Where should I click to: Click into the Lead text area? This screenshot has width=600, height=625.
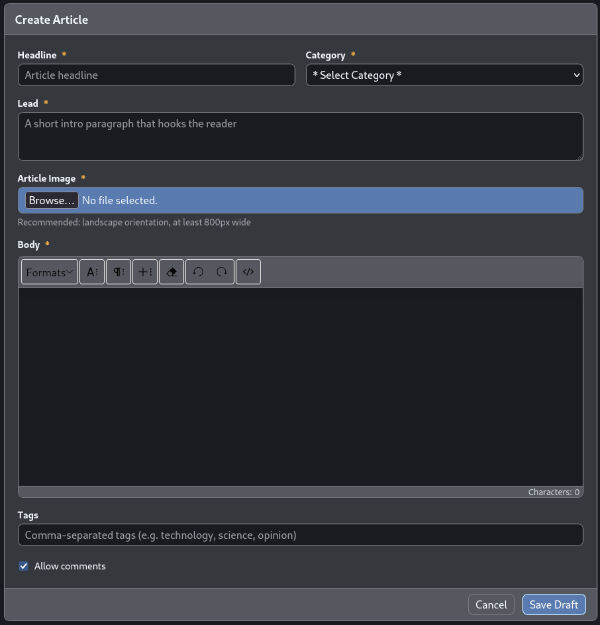pyautogui.click(x=300, y=136)
